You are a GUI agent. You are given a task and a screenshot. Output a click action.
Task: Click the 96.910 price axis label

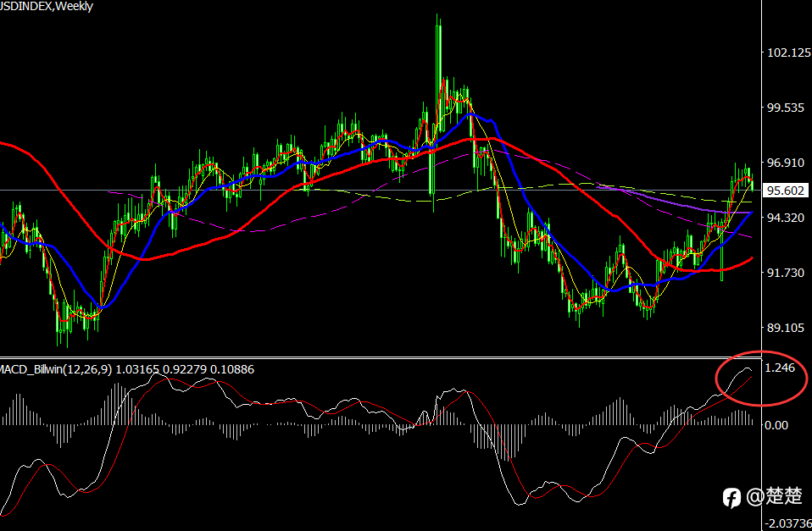786,163
